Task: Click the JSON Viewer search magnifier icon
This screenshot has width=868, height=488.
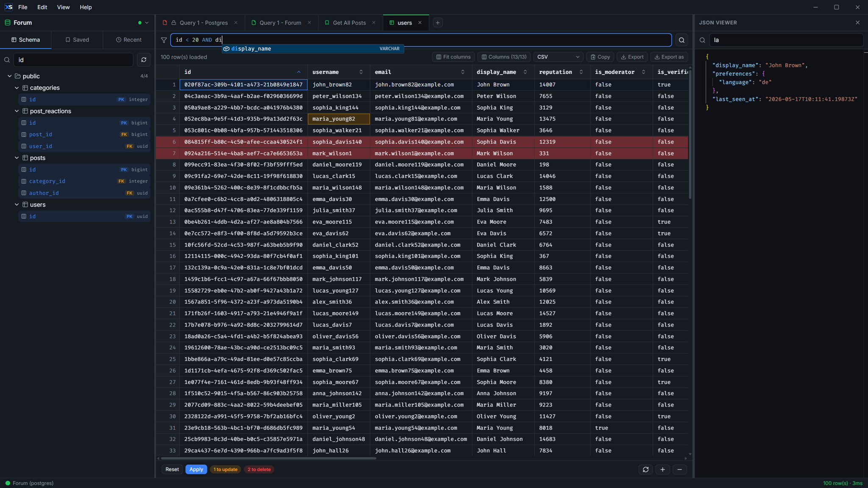Action: tap(702, 40)
